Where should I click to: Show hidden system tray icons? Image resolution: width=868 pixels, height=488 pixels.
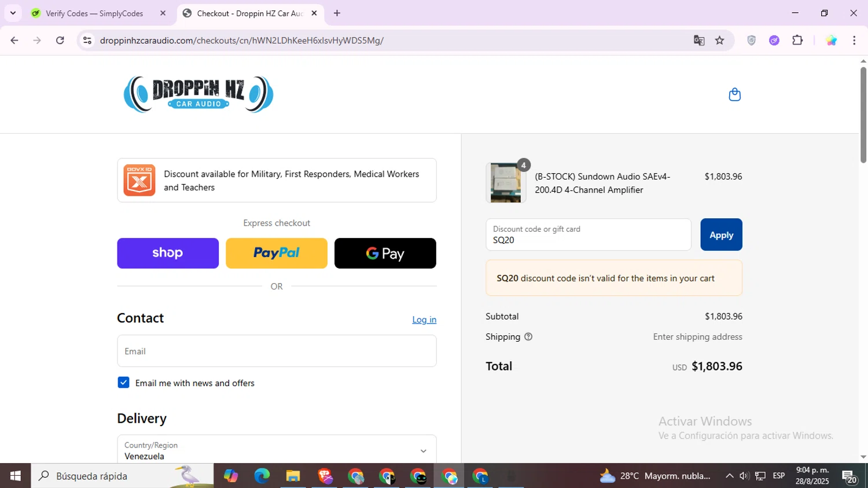pyautogui.click(x=729, y=476)
